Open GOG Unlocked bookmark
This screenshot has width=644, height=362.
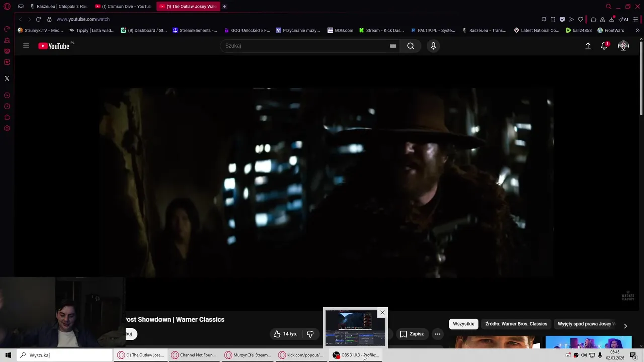tap(247, 30)
